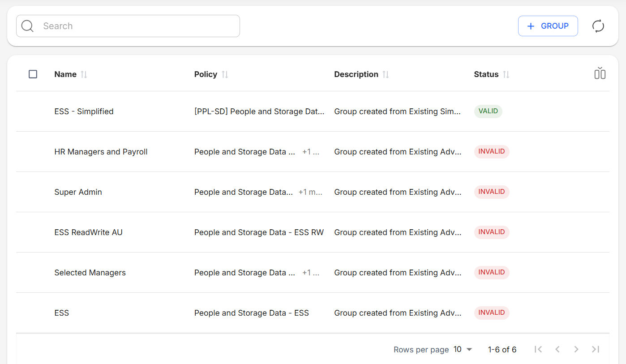
Task: Click the + GROUP button
Action: point(548,26)
